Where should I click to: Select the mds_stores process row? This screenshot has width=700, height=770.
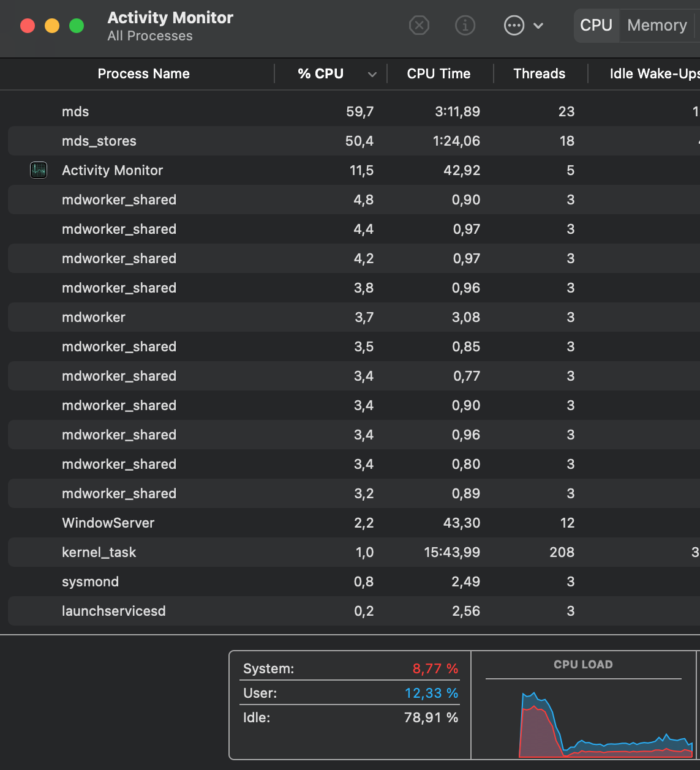coord(354,141)
